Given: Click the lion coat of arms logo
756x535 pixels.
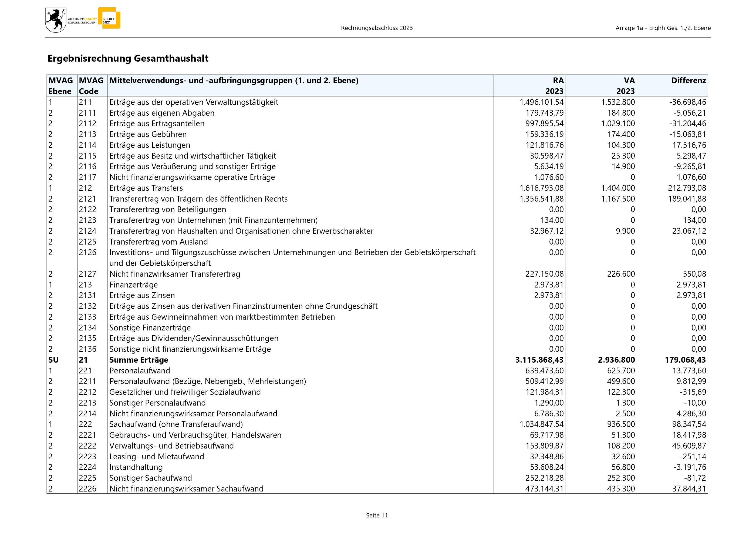Looking at the screenshot, I should coord(56,21).
